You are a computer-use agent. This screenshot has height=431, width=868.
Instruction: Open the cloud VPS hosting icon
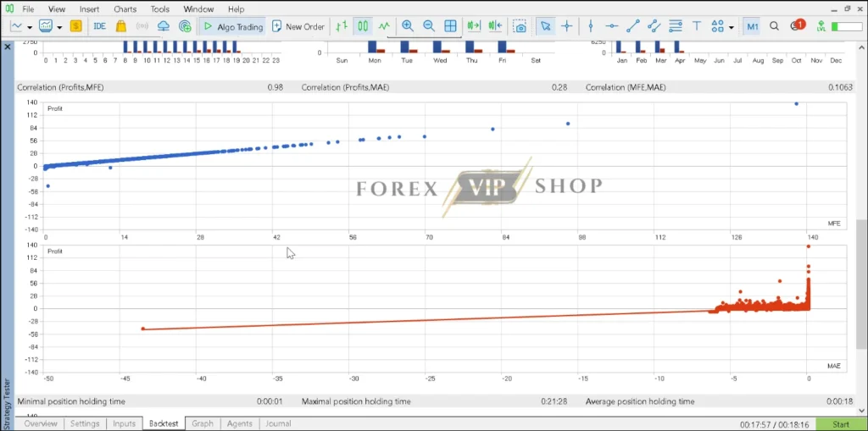(x=164, y=26)
